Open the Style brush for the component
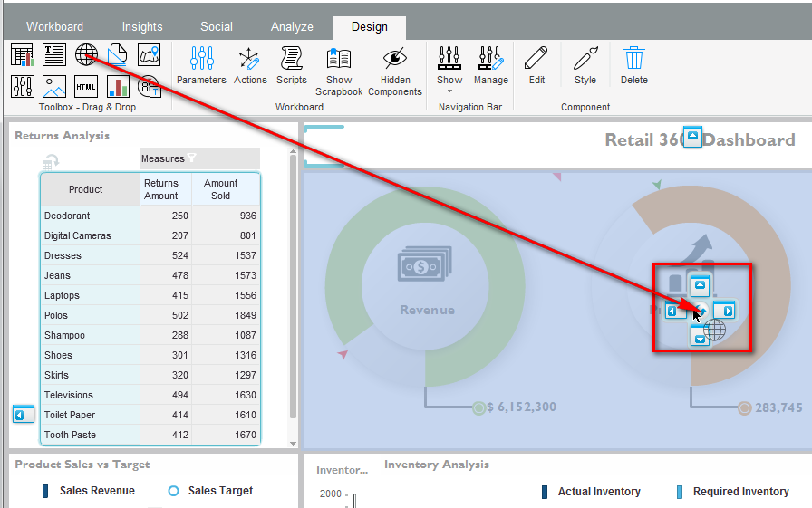 [585, 66]
